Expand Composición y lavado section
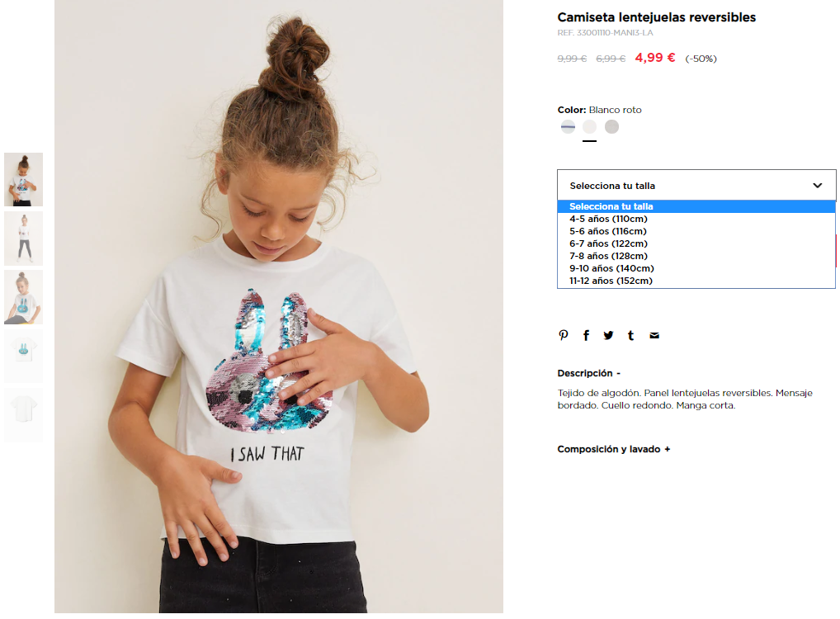 pyautogui.click(x=613, y=449)
